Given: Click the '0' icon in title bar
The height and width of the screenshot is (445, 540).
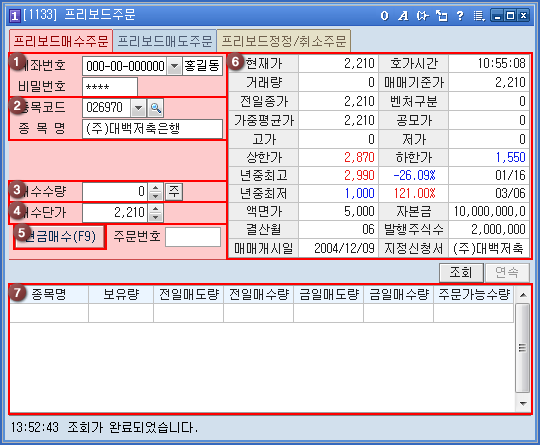Looking at the screenshot, I should click(x=385, y=15).
